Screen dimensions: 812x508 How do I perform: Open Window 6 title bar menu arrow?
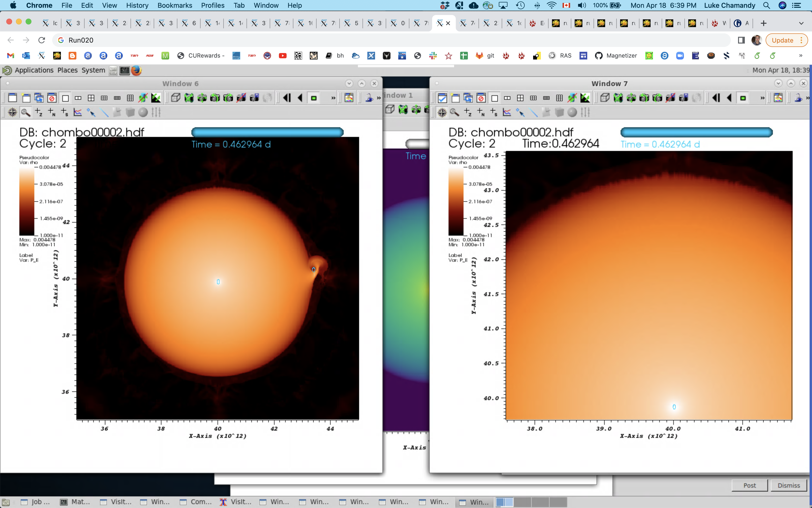349,83
